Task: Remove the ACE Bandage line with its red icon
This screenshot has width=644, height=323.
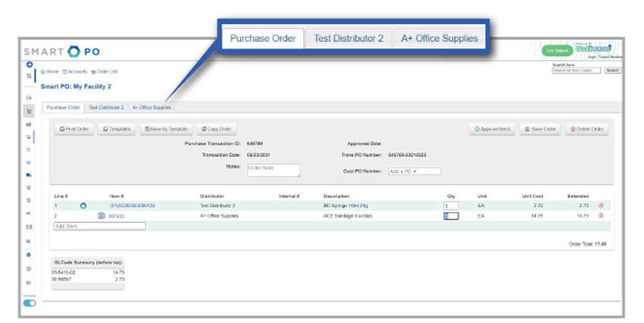Action: tap(601, 216)
